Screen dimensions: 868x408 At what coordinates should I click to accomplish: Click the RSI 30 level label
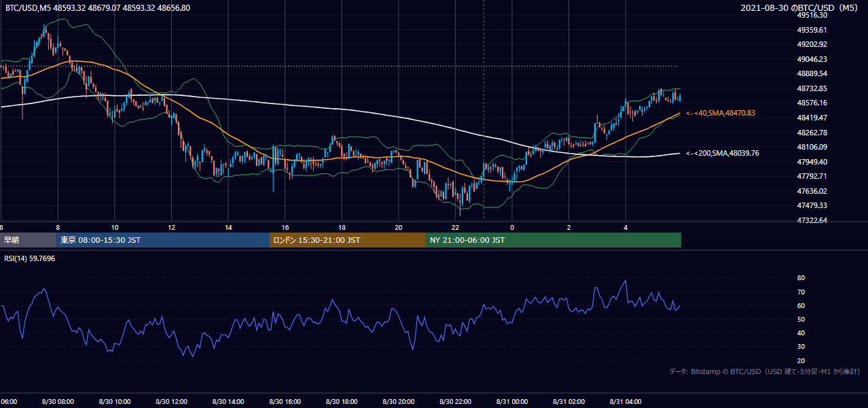click(x=801, y=347)
